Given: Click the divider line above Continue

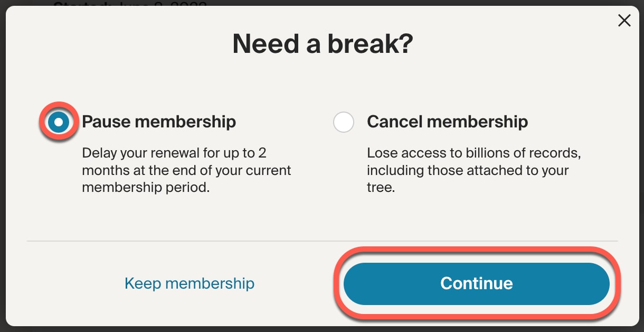Looking at the screenshot, I should click(321, 241).
